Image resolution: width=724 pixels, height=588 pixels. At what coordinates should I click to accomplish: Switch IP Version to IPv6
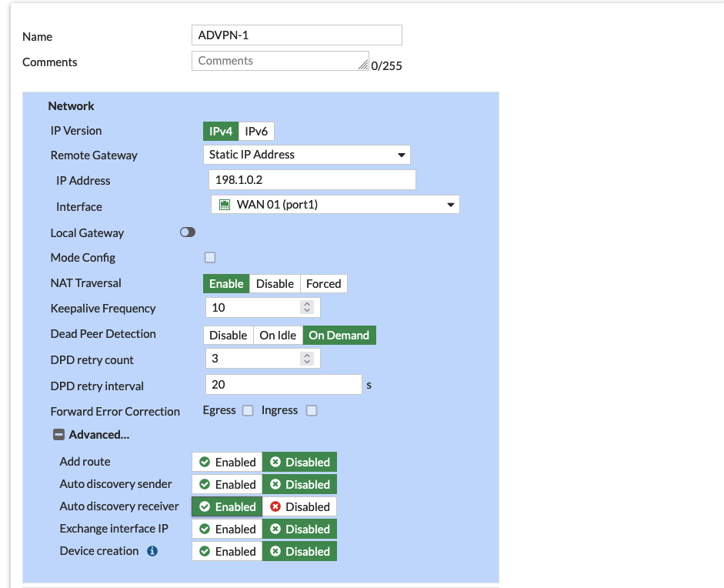pos(256,132)
